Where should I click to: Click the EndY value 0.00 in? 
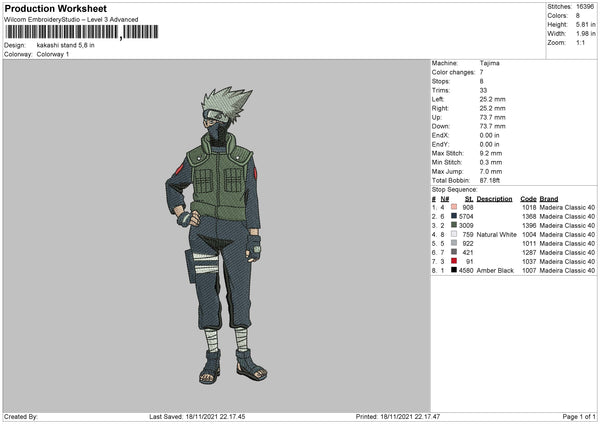[x=489, y=144]
